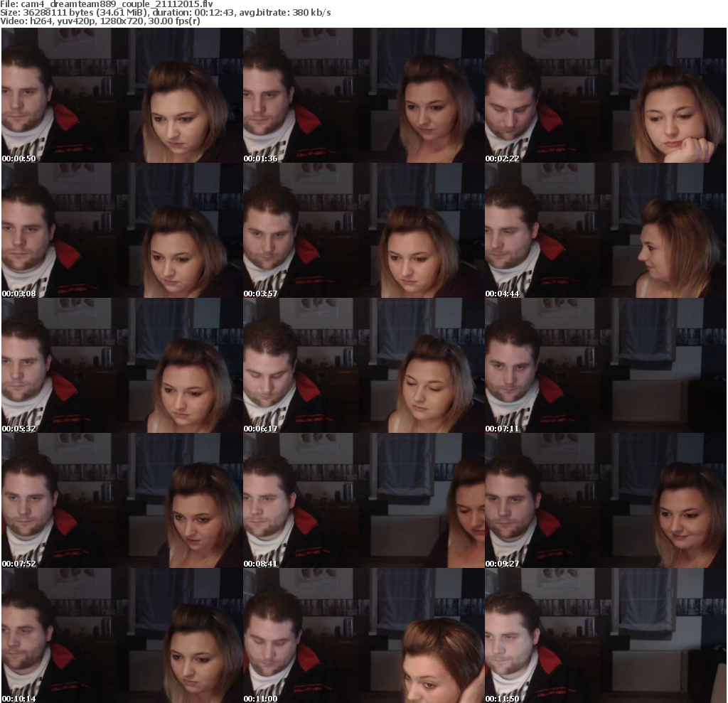Pick the frame thumbnail stamped 00:07:11
The image size is (728, 703).
pyautogui.click(x=606, y=365)
